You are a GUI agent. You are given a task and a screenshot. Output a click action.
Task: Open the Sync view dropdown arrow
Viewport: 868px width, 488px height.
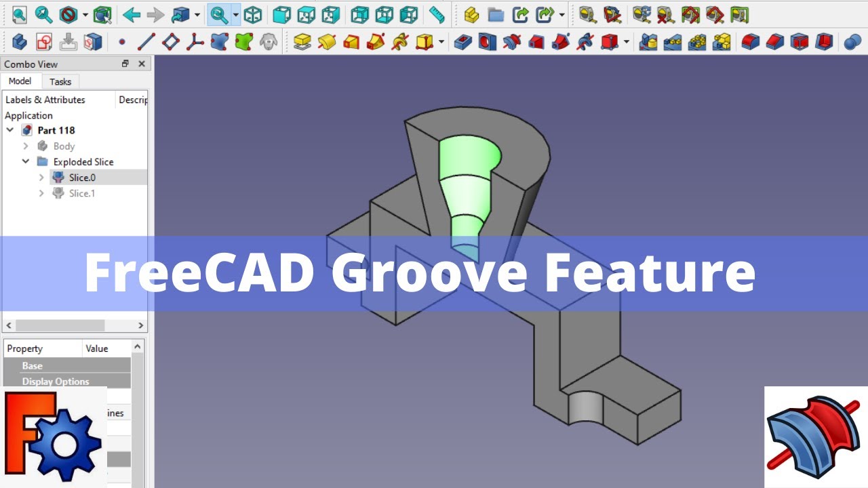235,14
